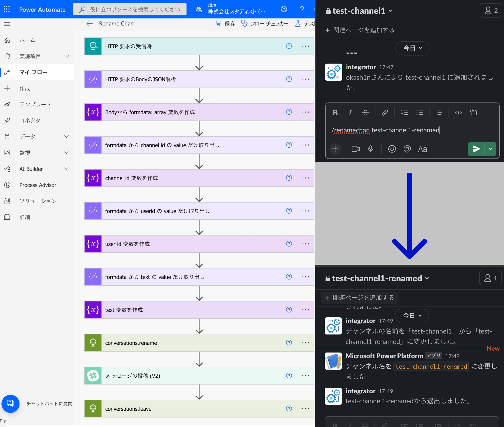Toggle strikethrough formatting in message box
Screen dimensions: 504x427
365,112
